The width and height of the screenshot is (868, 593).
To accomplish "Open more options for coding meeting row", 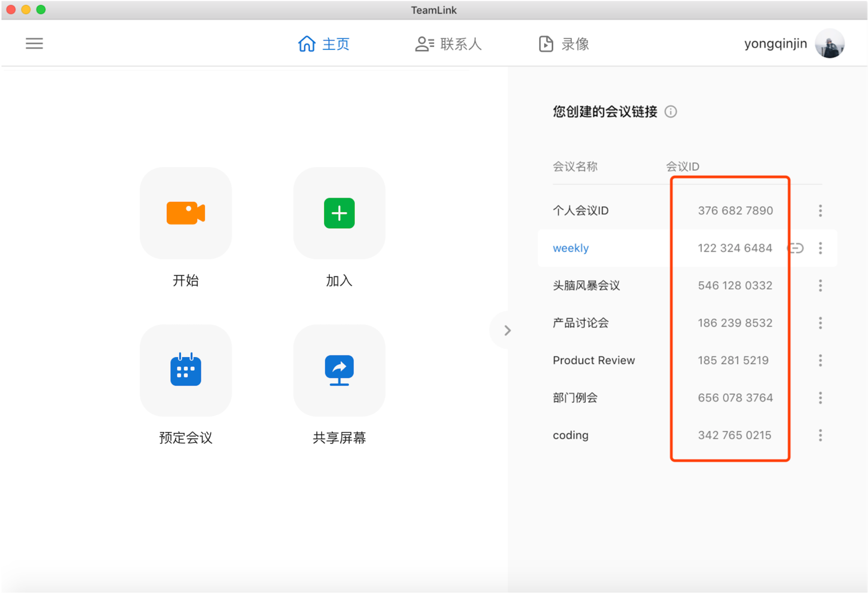I will click(820, 435).
